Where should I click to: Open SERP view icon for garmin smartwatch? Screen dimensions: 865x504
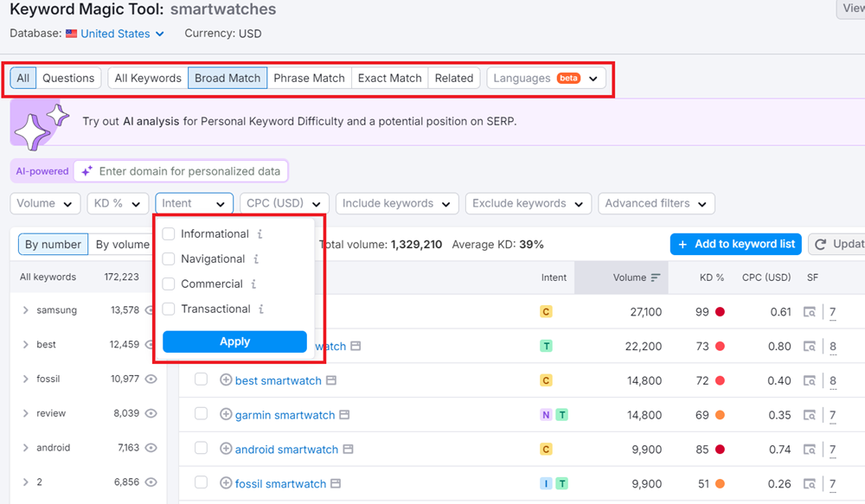[x=344, y=415]
